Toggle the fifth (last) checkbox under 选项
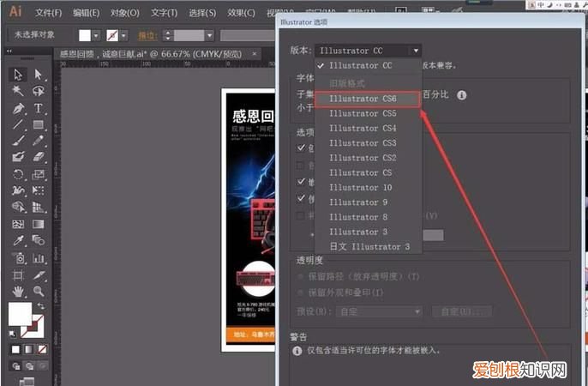588x386 pixels. pyautogui.click(x=300, y=215)
